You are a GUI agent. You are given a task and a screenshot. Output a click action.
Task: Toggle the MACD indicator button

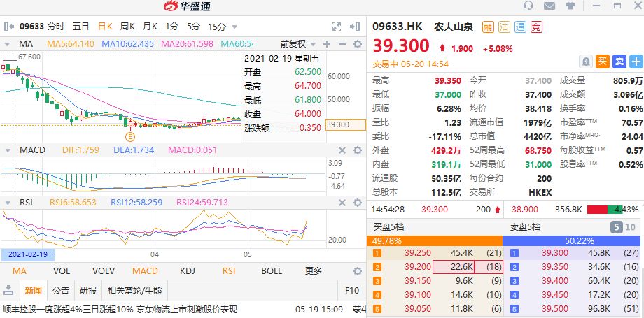(x=145, y=270)
